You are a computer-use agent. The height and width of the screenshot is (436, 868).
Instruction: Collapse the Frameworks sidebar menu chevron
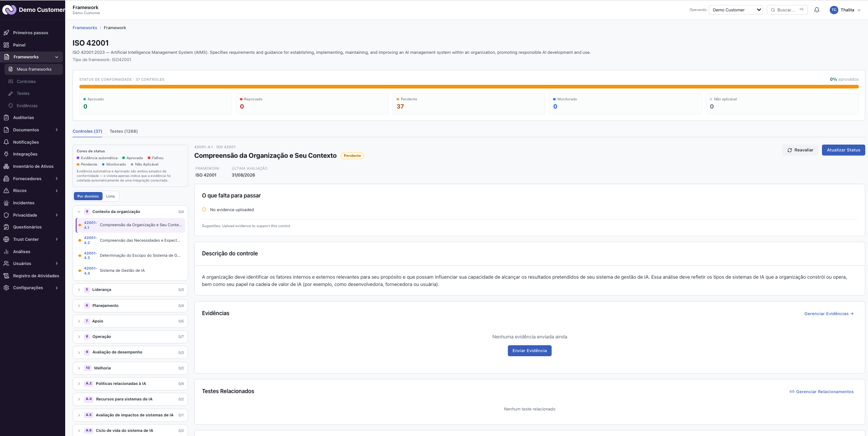point(57,57)
